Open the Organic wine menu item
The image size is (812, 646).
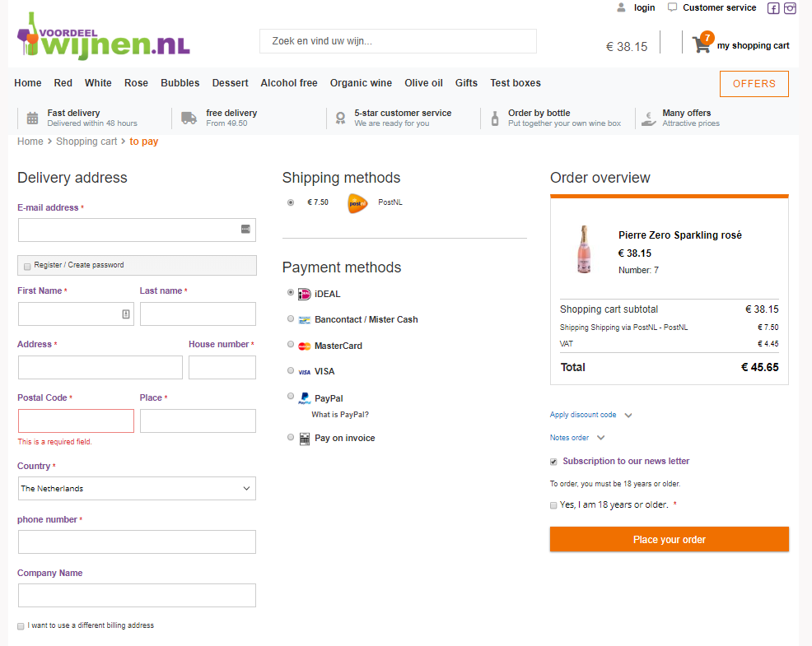click(x=361, y=83)
